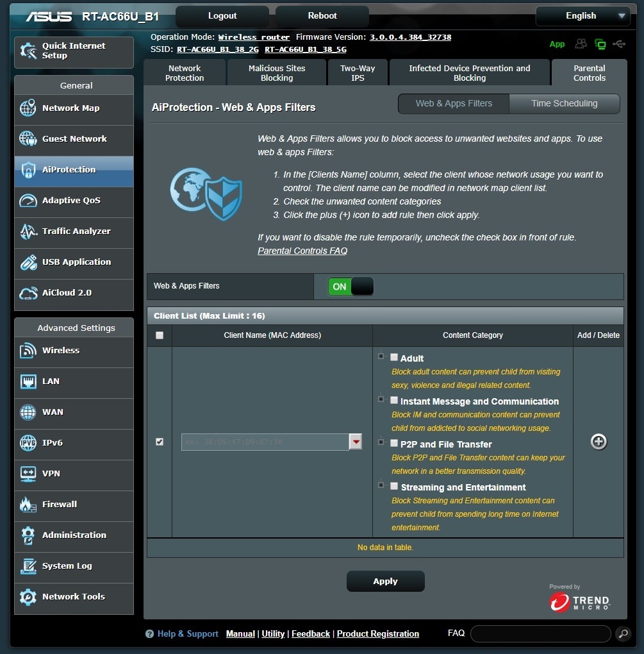Screen dimensions: 644x654
Task: Select the Parental Controls tab
Action: click(x=590, y=73)
